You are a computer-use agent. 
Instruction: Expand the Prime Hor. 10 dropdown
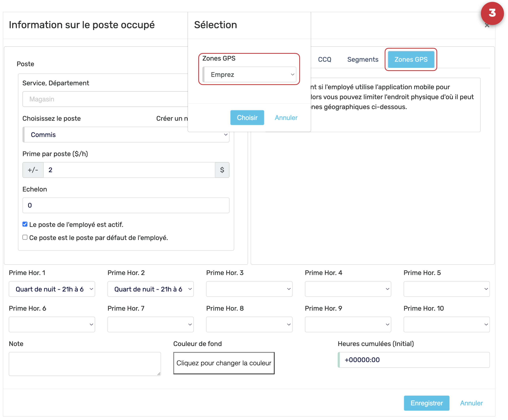point(446,324)
